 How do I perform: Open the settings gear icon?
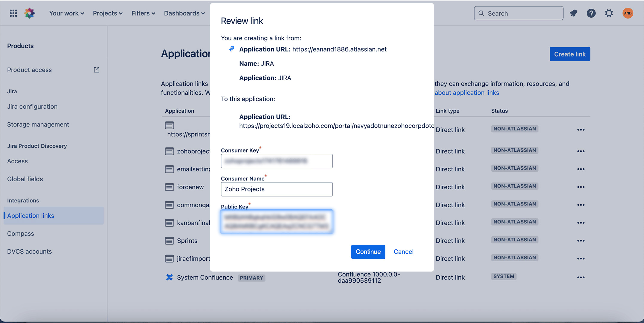click(x=609, y=13)
